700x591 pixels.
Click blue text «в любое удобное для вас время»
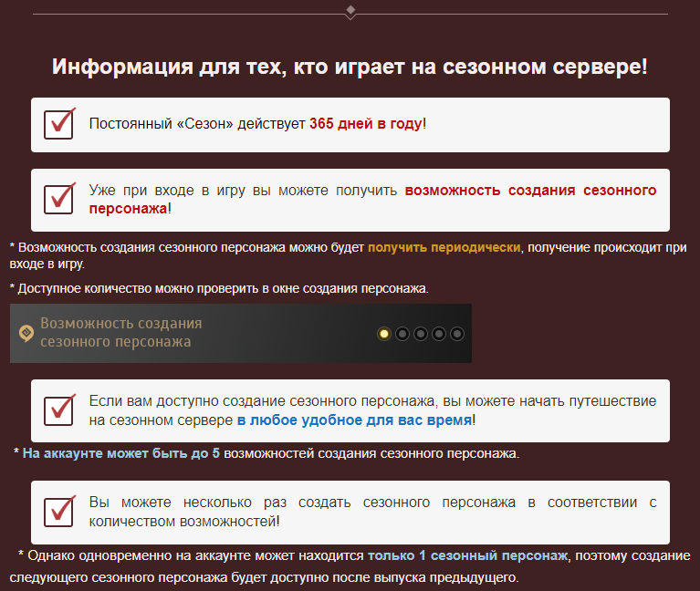[x=354, y=420]
